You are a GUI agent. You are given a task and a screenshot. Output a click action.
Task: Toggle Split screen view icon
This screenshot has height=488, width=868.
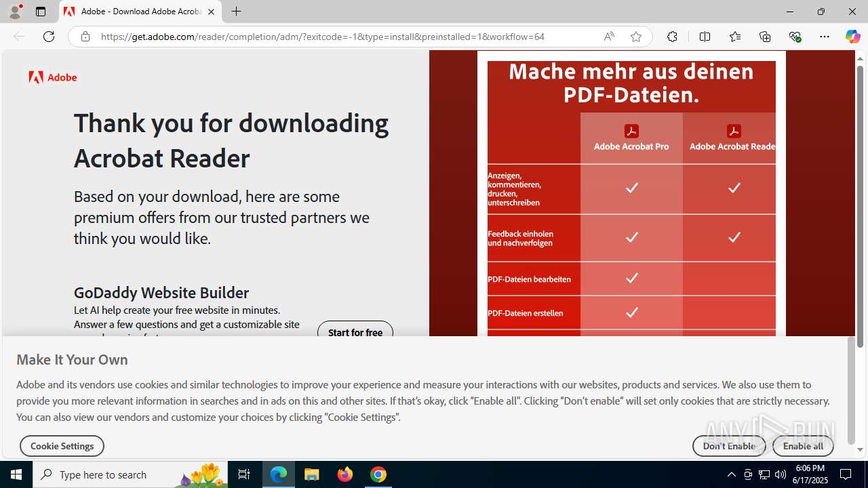coord(705,37)
